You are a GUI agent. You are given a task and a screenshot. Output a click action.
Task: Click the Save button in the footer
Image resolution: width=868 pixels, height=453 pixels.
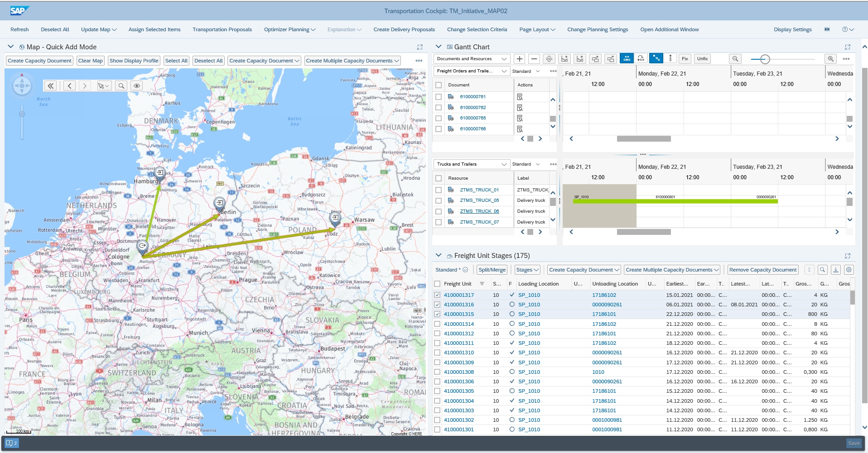coord(854,443)
